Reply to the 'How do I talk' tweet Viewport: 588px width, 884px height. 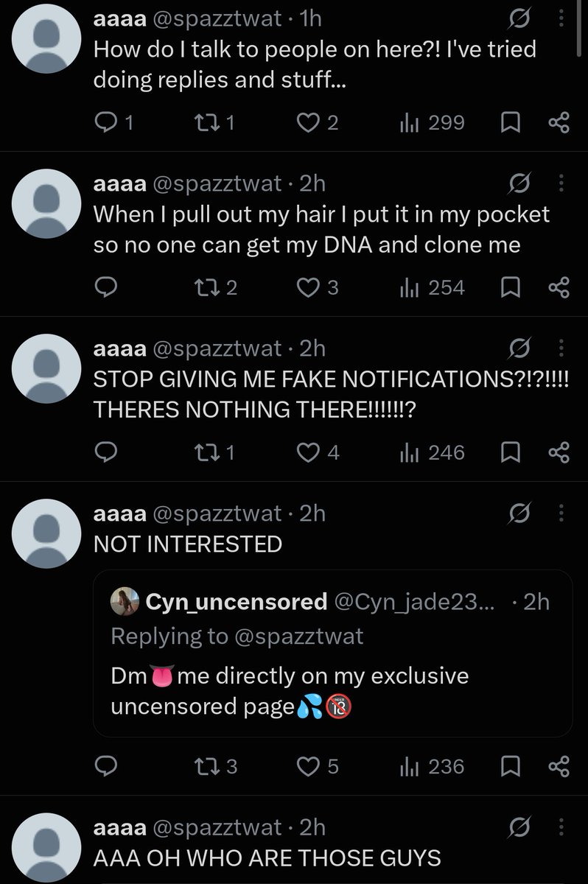tap(115, 122)
